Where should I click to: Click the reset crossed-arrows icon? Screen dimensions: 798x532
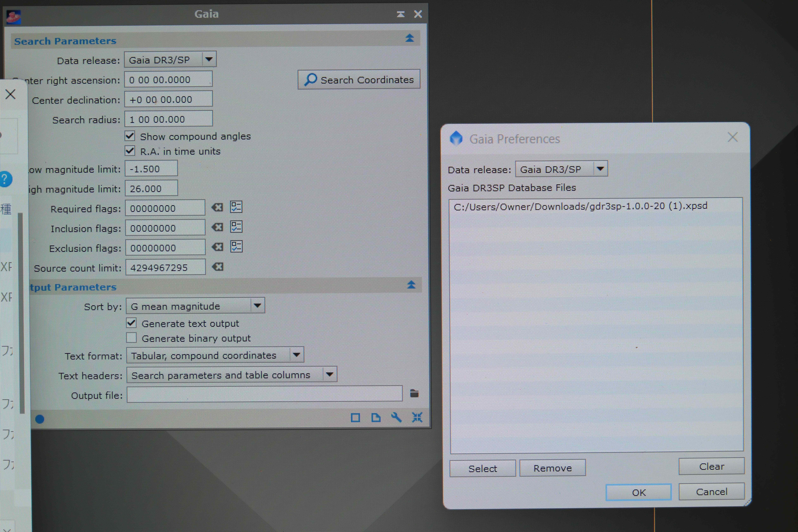click(417, 417)
